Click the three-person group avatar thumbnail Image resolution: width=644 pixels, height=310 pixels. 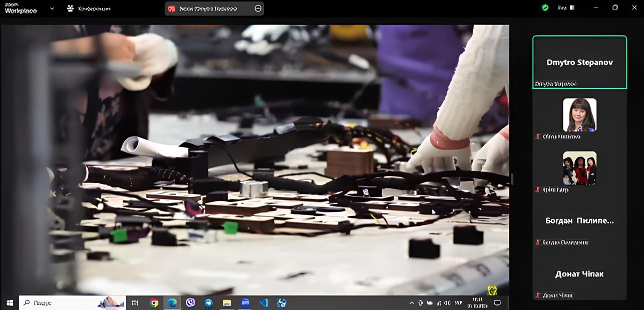click(x=579, y=168)
